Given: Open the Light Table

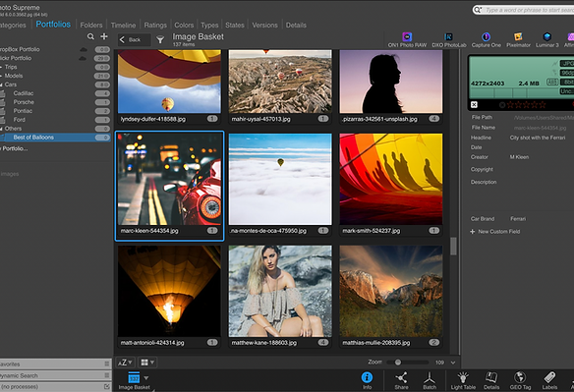Looking at the screenshot, I should [463, 380].
